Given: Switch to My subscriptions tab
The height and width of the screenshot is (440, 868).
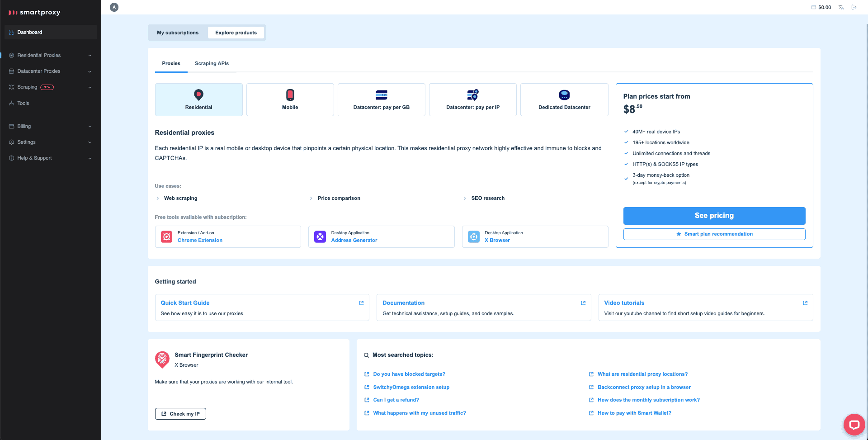Looking at the screenshot, I should click(178, 33).
